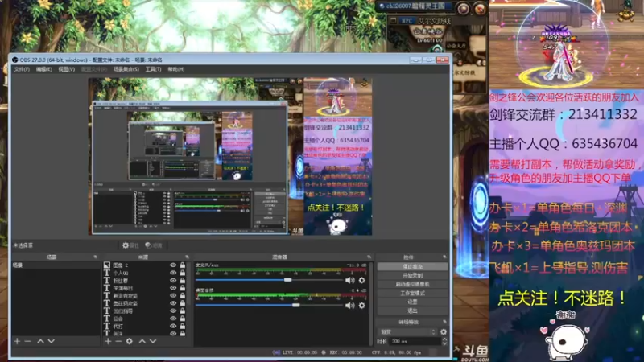
Task: Open source 属性 gear button above the docks
Action: (x=130, y=245)
